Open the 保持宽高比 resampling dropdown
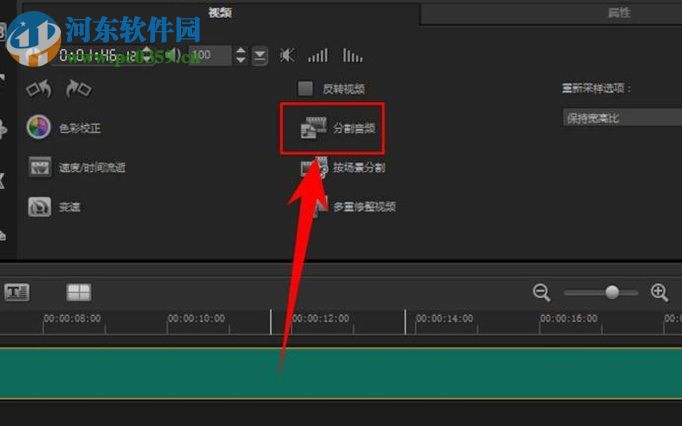Screen dimensions: 682x426 [622, 118]
